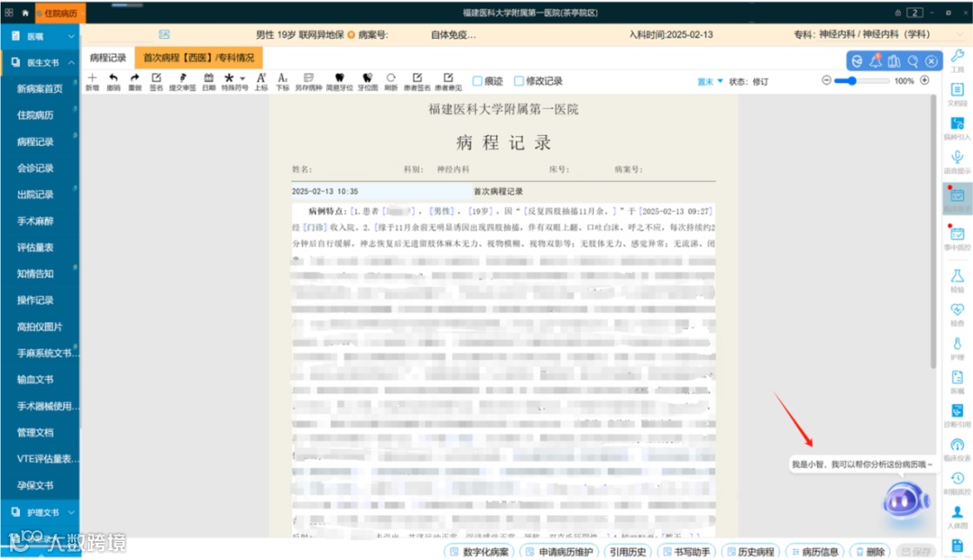Zoom out with the minus circle icon
Viewport: 973px width, 560px height.
tap(826, 81)
